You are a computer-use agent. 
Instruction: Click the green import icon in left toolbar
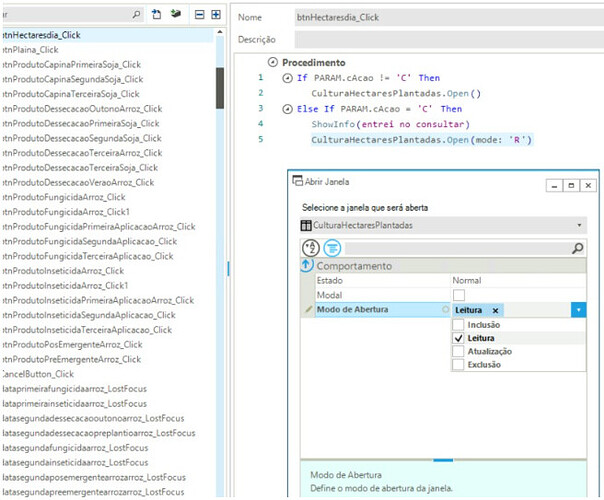click(175, 15)
